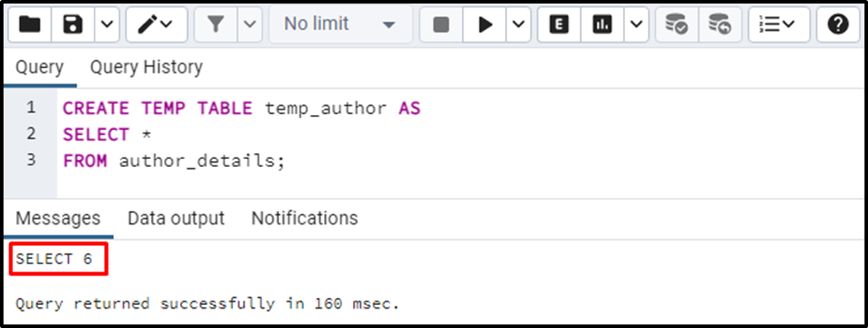Expand the filter options dropdown arrow

[x=250, y=25]
